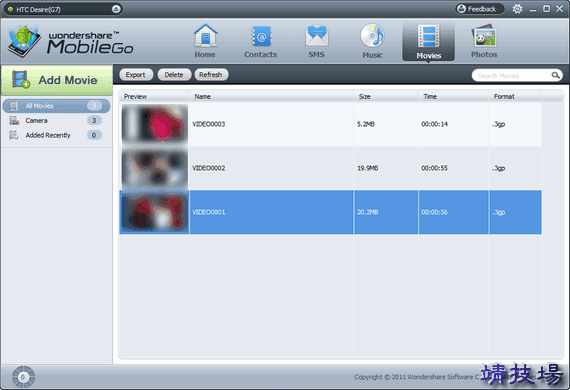Refresh the movie list

point(211,75)
